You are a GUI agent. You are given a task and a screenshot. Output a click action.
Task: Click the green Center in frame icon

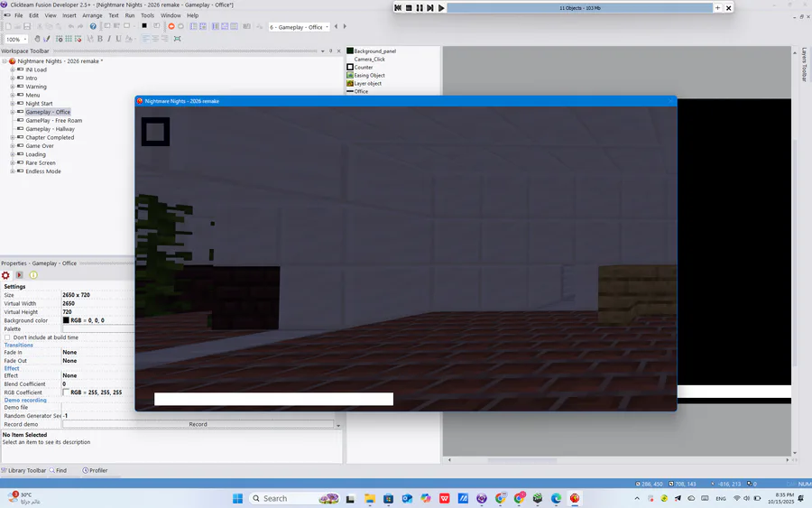pos(177,39)
